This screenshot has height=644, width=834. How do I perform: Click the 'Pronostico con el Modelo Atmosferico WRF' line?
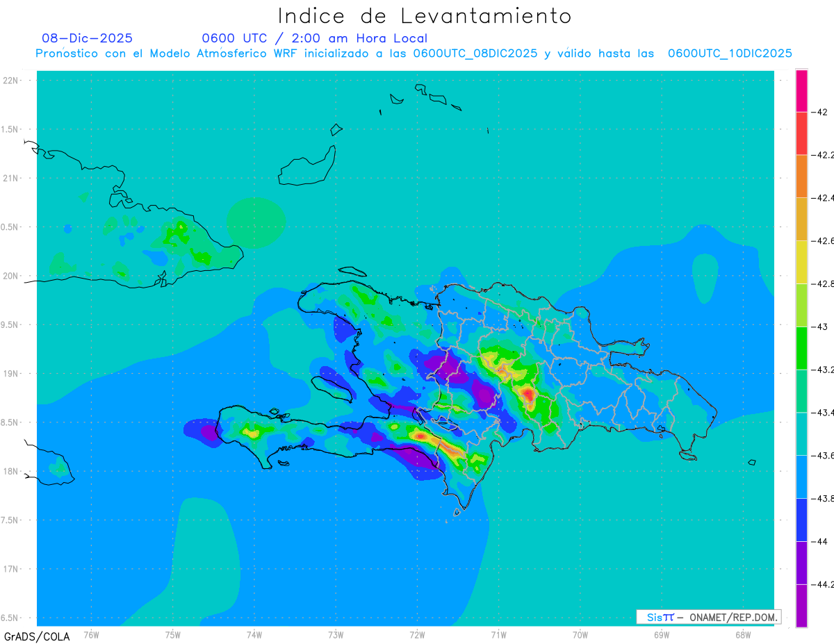pos(414,53)
